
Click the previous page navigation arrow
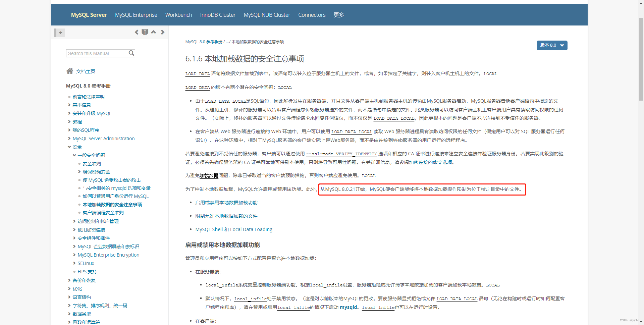pyautogui.click(x=137, y=32)
